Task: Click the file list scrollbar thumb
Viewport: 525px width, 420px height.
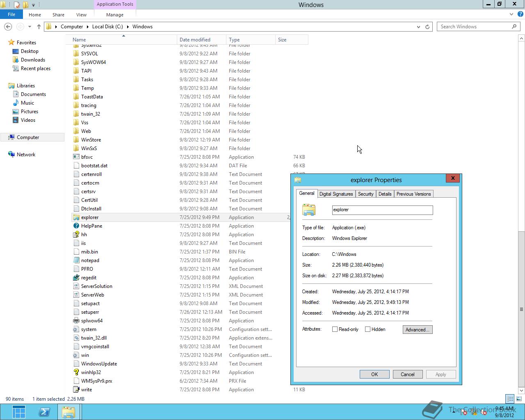Action: [x=521, y=309]
